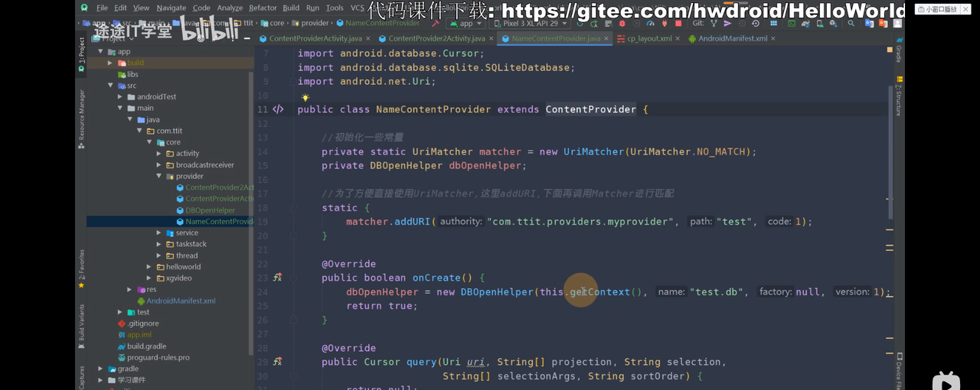Expand the taskstack package
The width and height of the screenshot is (980, 390).
tap(159, 244)
